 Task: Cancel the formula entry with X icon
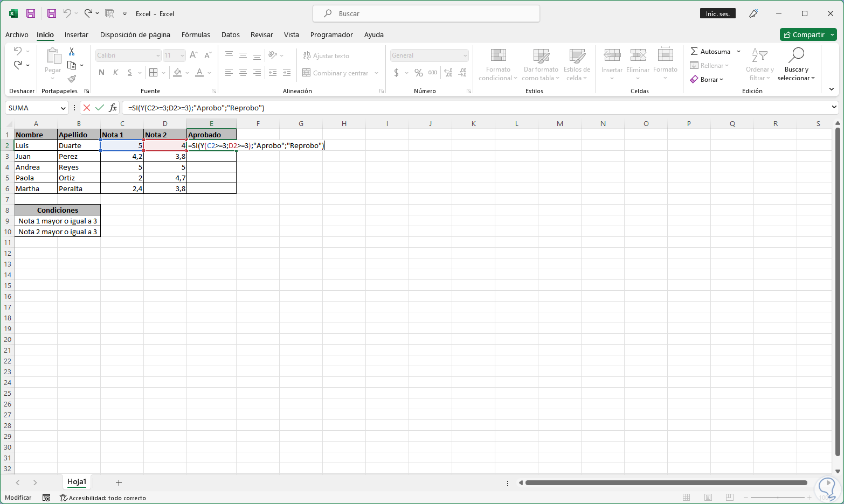tap(87, 108)
